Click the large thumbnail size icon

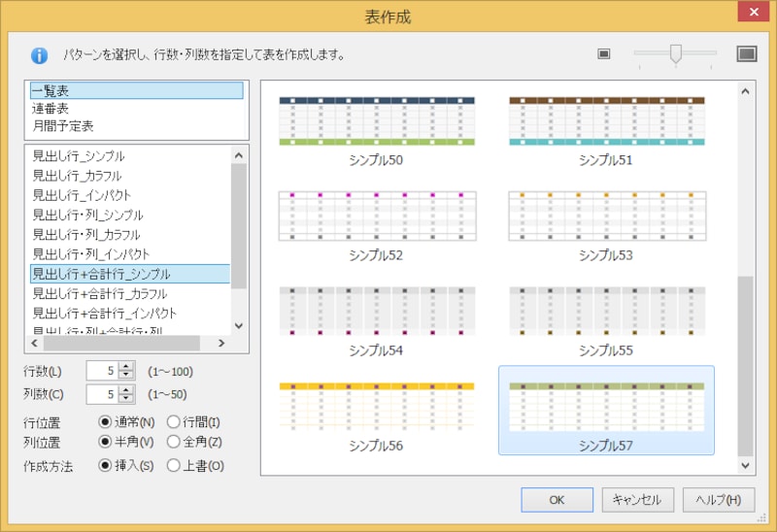[746, 53]
